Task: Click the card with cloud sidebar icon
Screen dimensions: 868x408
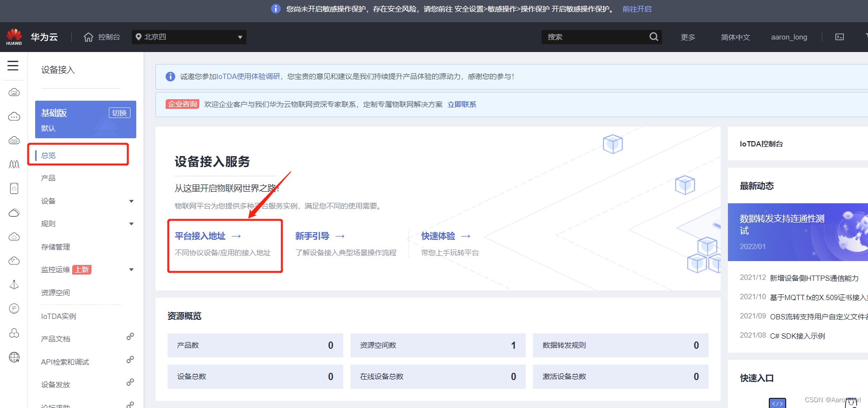Action: click(14, 188)
